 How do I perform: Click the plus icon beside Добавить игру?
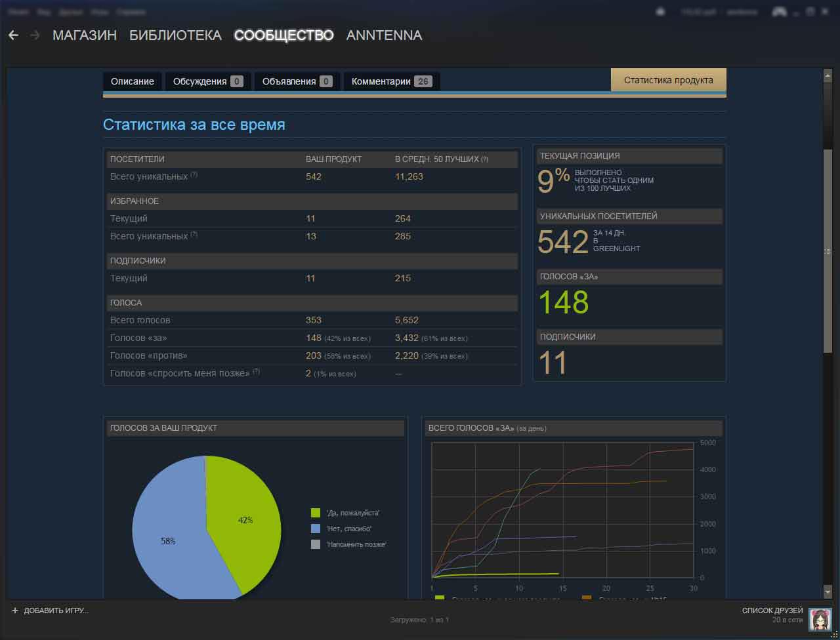point(14,610)
